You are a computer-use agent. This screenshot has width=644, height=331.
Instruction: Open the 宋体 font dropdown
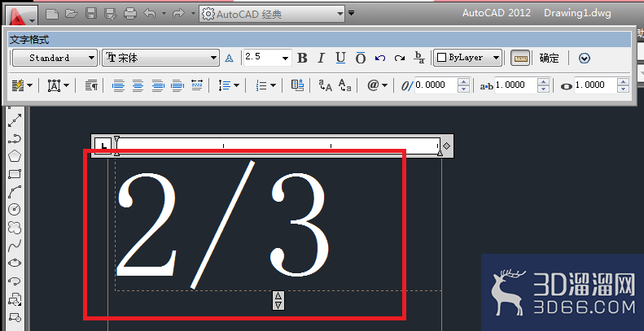point(160,58)
